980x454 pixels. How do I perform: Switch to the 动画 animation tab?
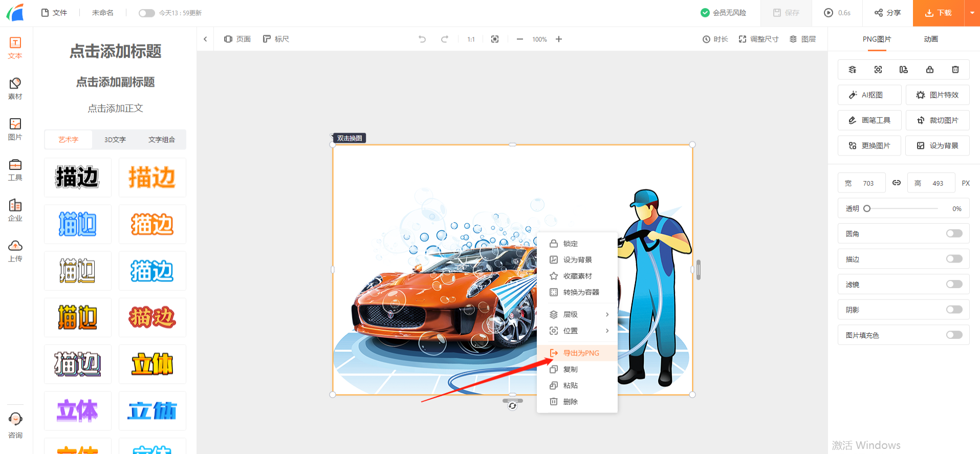931,39
